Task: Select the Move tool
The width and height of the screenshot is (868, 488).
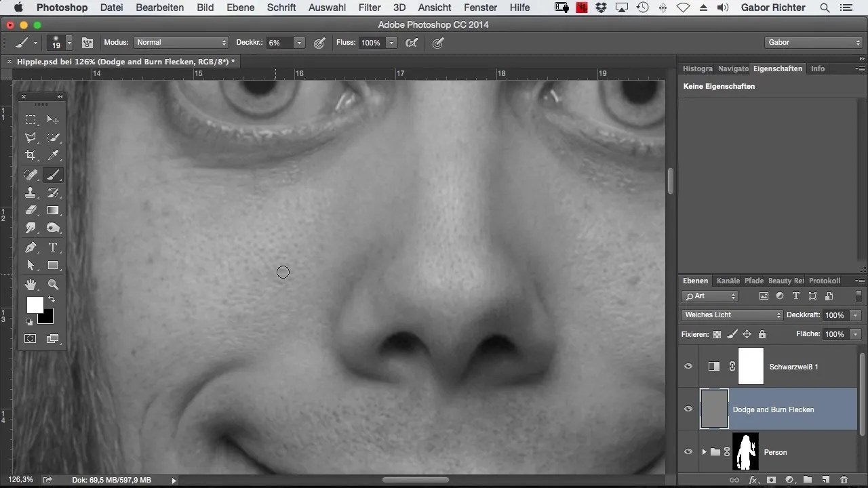Action: tap(53, 120)
